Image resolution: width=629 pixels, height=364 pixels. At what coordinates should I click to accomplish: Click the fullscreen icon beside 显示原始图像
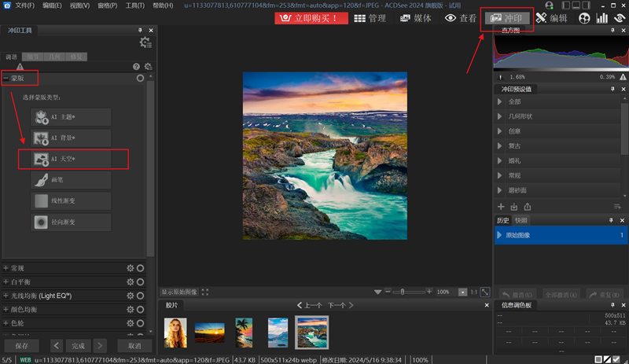[x=205, y=292]
